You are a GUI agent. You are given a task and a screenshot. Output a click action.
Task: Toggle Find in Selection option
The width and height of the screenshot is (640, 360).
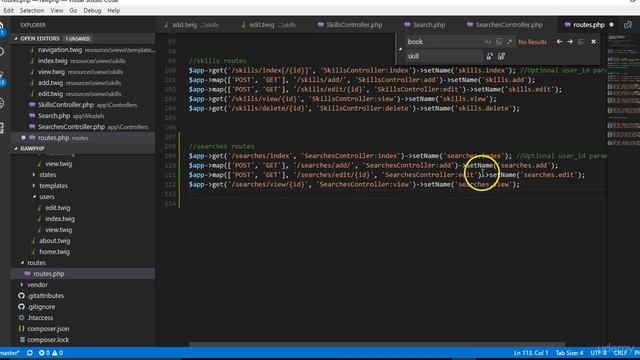pos(581,42)
